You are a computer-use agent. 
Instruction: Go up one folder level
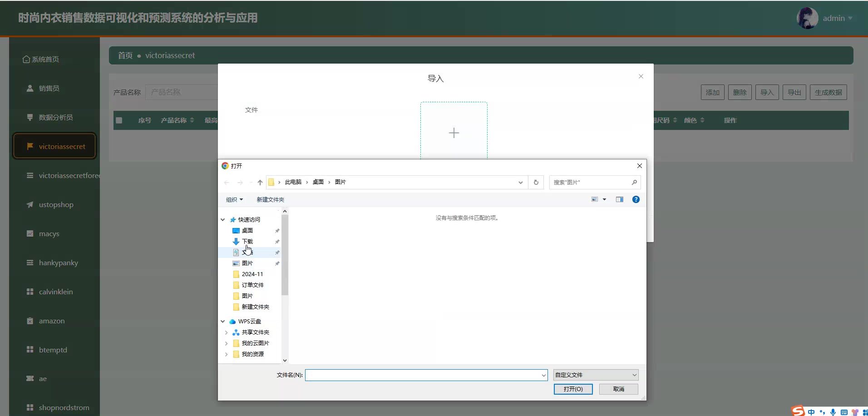coord(260,183)
